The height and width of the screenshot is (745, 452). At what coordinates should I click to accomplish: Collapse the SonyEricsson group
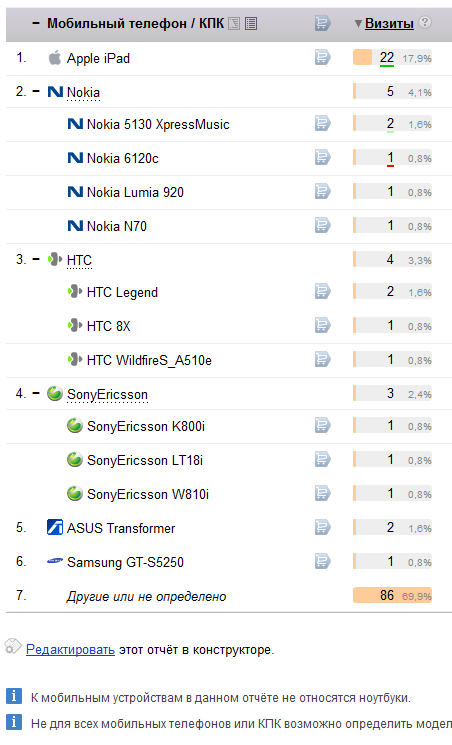click(36, 393)
